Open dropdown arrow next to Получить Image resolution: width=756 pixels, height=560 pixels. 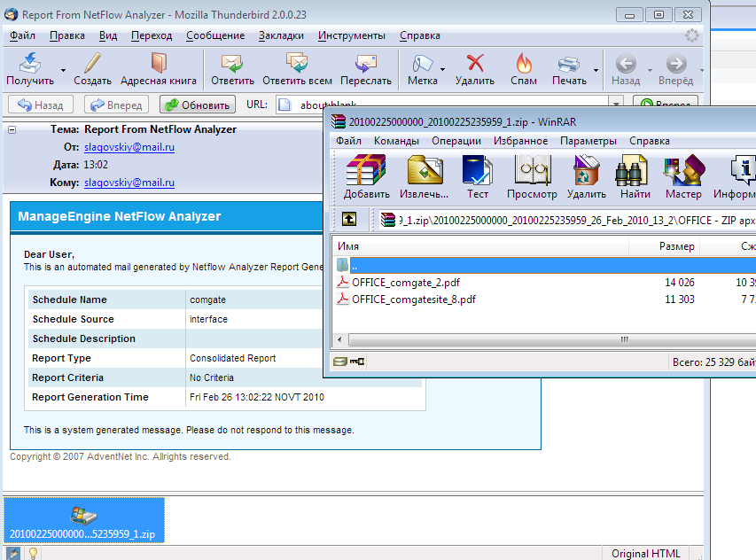coord(63,70)
